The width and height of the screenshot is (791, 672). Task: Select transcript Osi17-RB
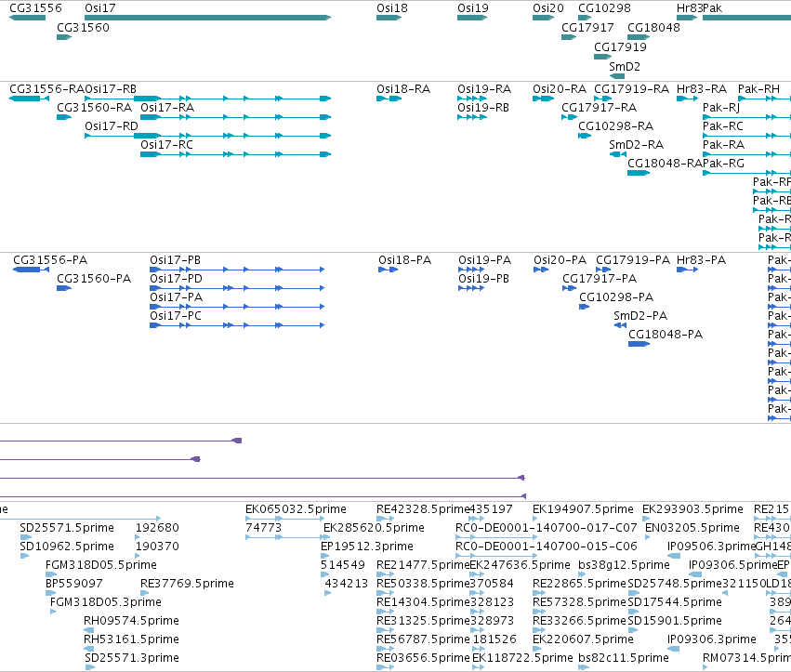coord(111,89)
